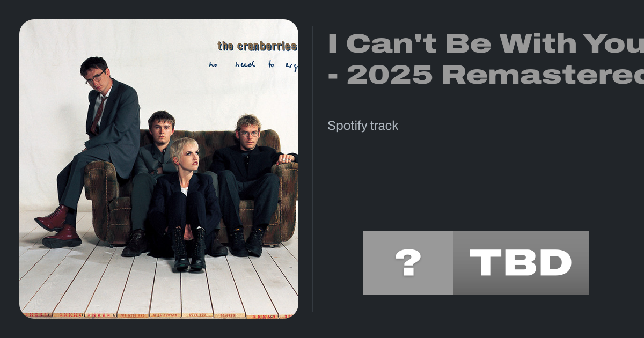Click the red boots on the cover
Image resolution: width=644 pixels, height=338 pixels.
click(58, 227)
